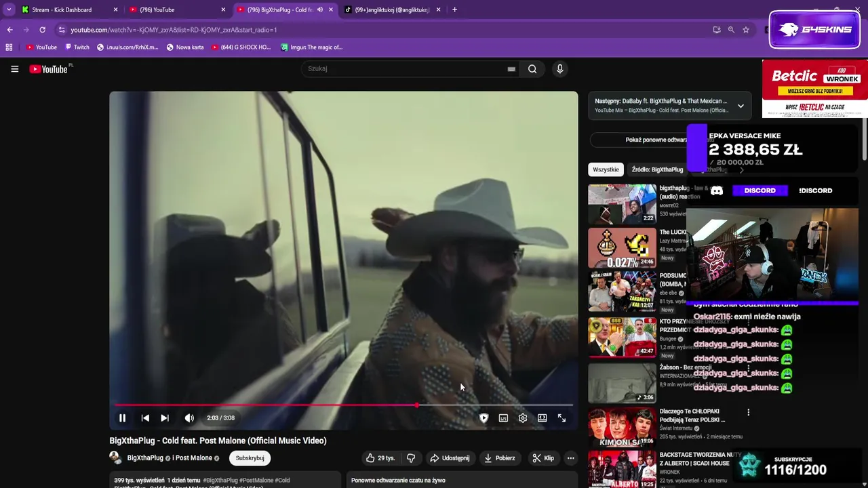The width and height of the screenshot is (868, 488).
Task: Close the Kick Dashboard tab
Action: click(x=115, y=9)
